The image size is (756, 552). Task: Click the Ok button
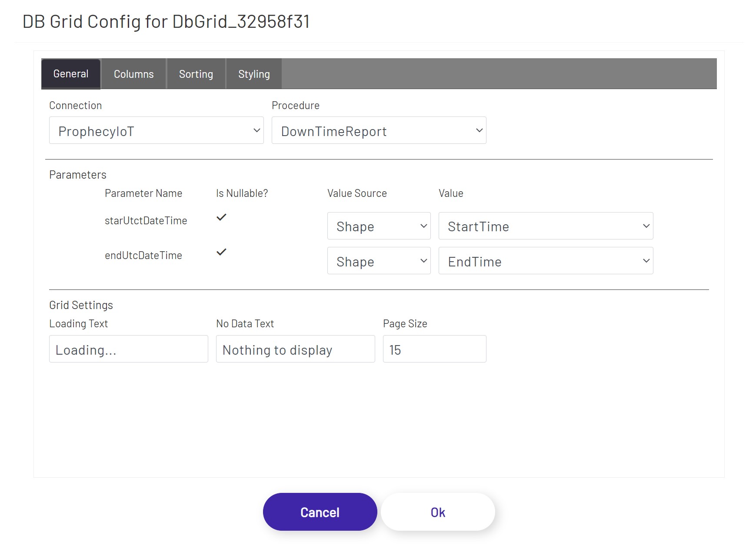click(437, 512)
